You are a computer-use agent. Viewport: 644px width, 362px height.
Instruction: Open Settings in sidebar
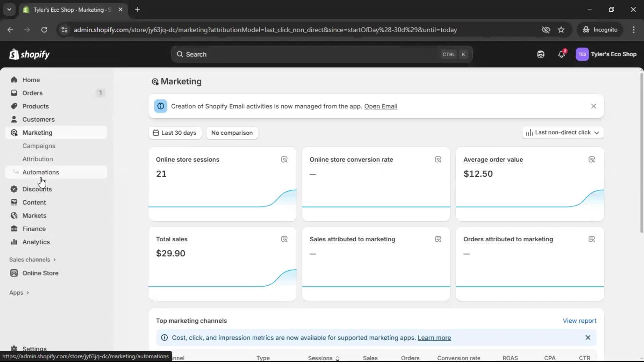point(34,349)
